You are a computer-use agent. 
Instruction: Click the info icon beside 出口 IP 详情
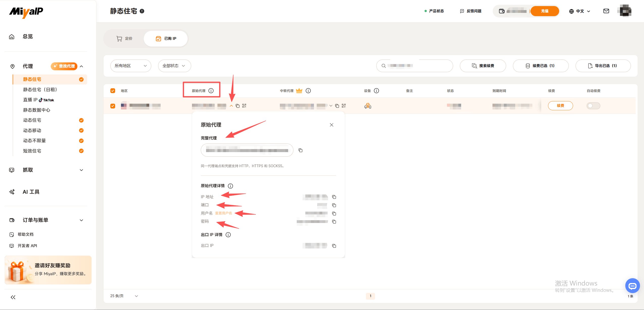coord(228,235)
